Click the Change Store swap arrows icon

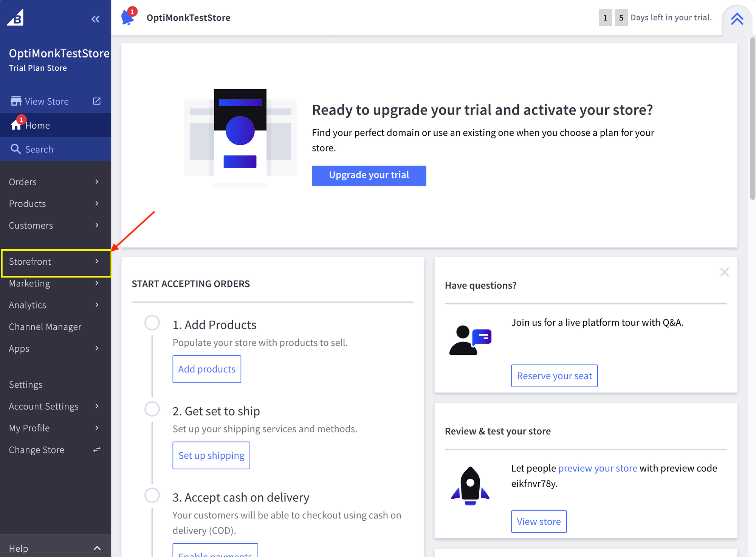tap(97, 450)
